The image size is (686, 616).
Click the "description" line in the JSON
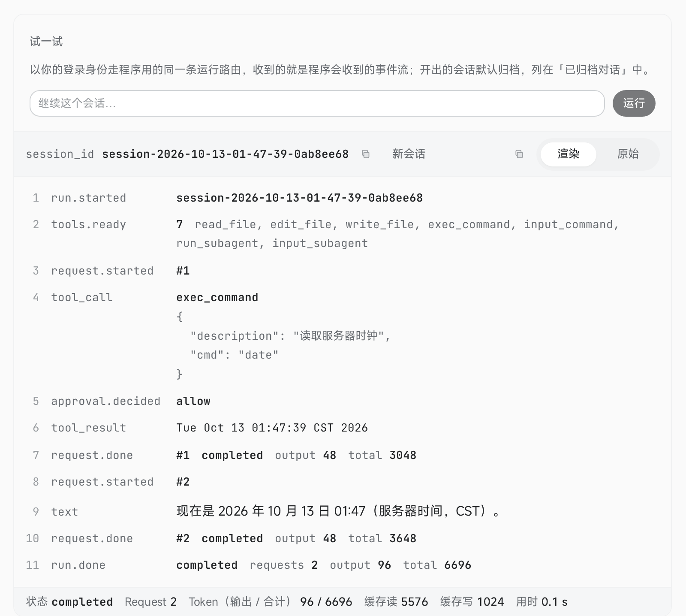290,336
